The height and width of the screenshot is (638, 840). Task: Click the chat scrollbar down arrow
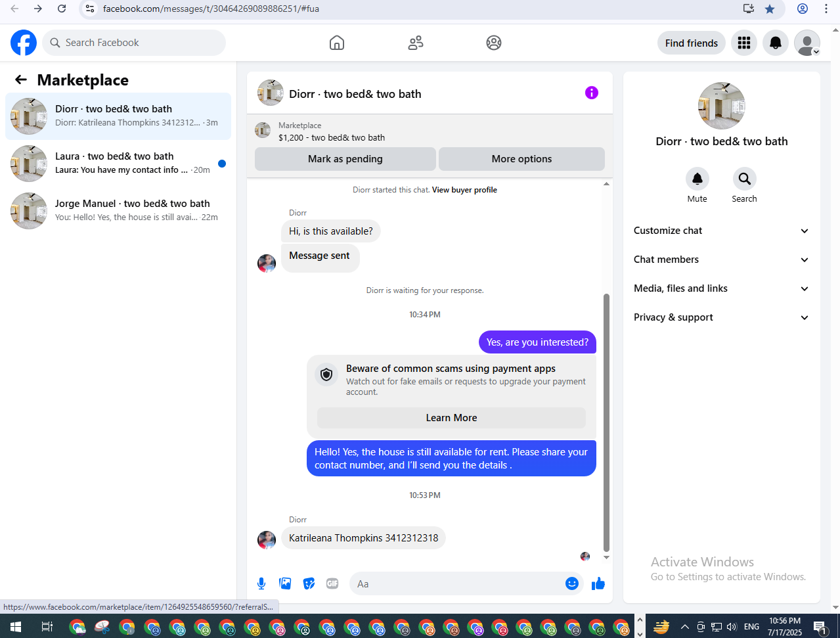click(x=606, y=558)
